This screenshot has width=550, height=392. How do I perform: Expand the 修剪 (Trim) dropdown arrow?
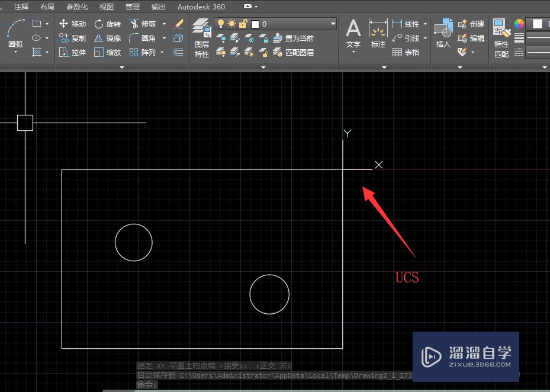pos(164,24)
